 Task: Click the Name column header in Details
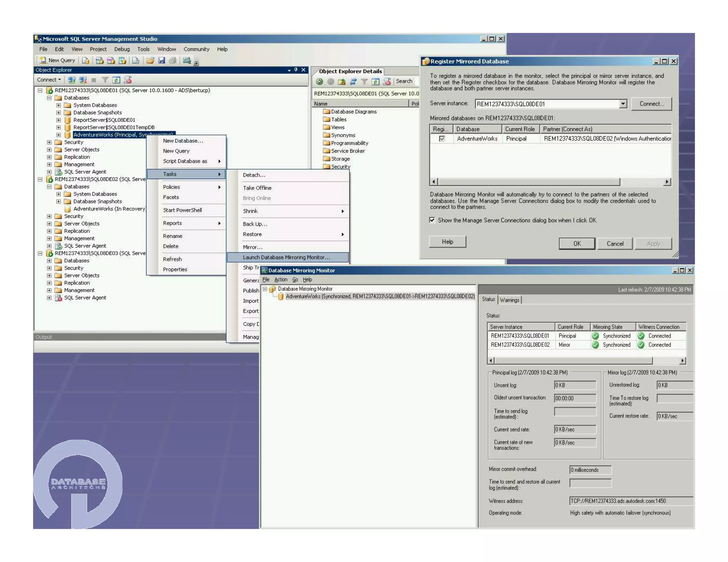360,104
